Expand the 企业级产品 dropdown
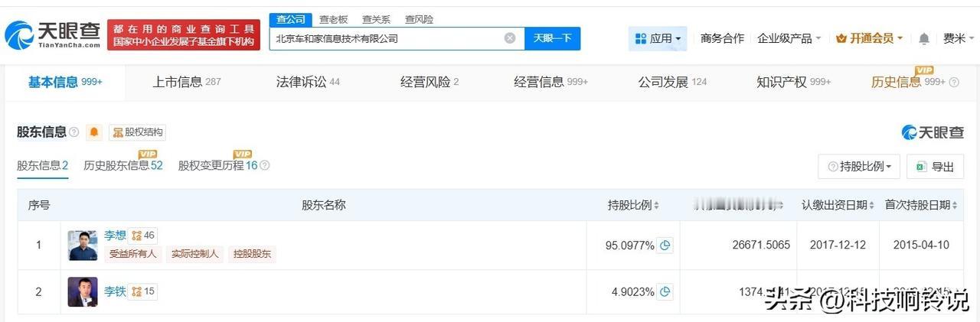The height and width of the screenshot is (322, 980). (789, 38)
